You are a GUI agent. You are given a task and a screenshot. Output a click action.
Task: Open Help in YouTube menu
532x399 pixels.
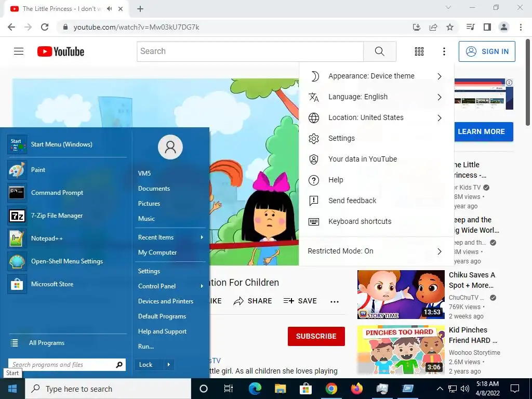tap(376, 180)
